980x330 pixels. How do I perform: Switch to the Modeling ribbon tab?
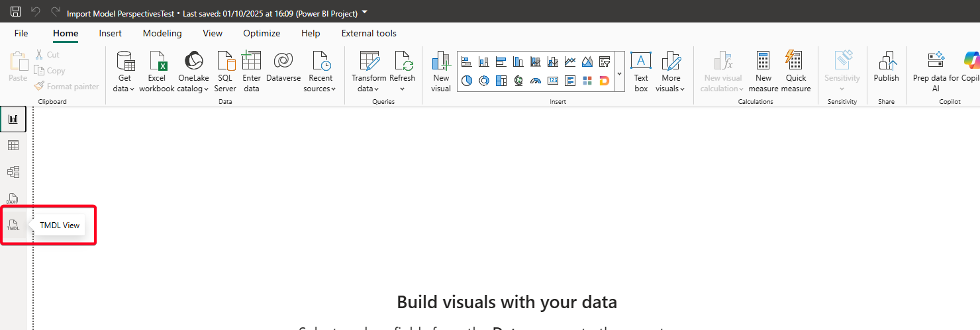[162, 33]
